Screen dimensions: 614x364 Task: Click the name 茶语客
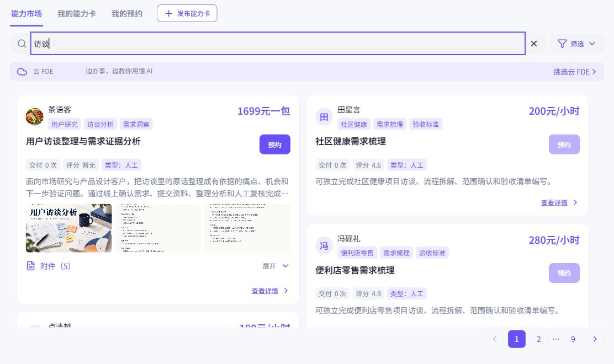[60, 110]
